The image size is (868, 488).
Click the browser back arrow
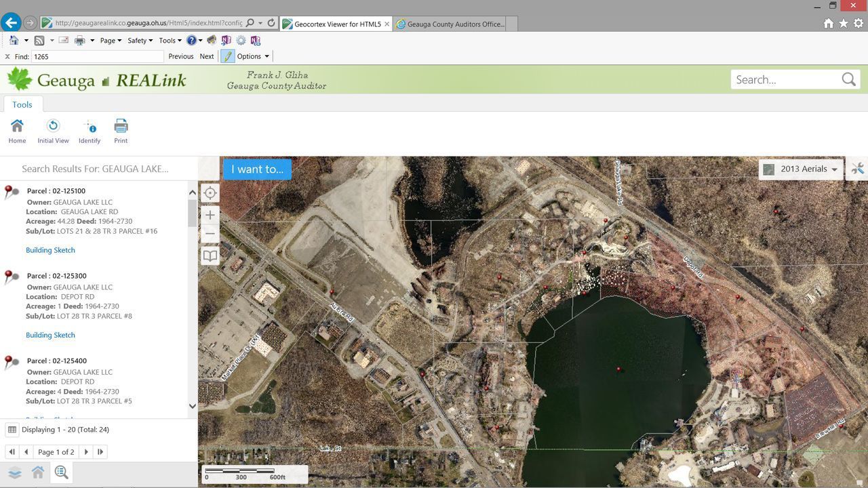10,22
